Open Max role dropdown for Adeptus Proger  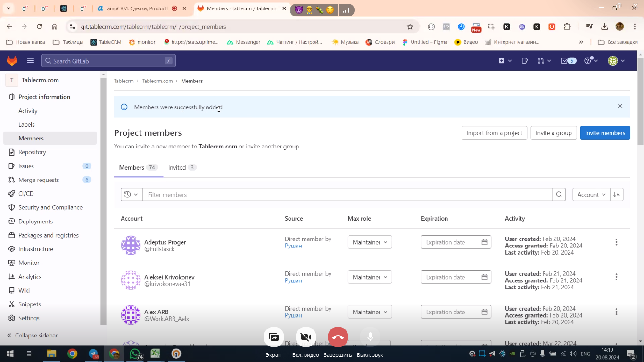pos(370,242)
